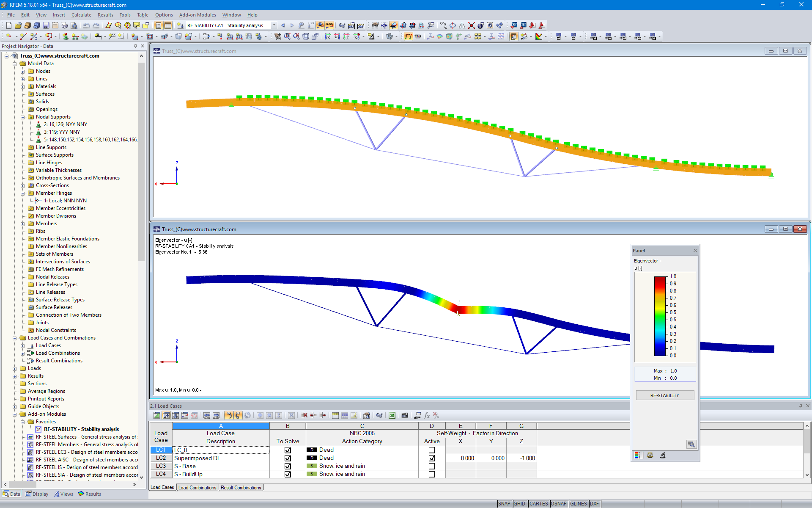
Task: Click Export to Excel table icon
Action: (392, 415)
